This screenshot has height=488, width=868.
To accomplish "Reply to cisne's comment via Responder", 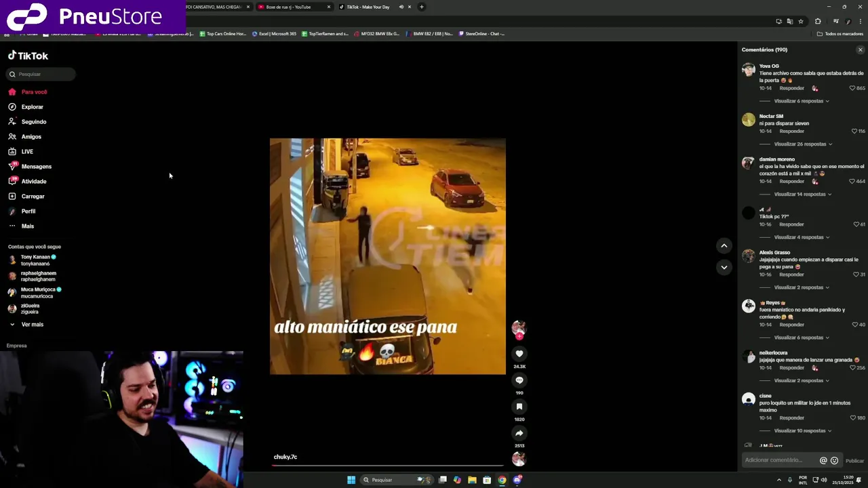I will pos(791,418).
